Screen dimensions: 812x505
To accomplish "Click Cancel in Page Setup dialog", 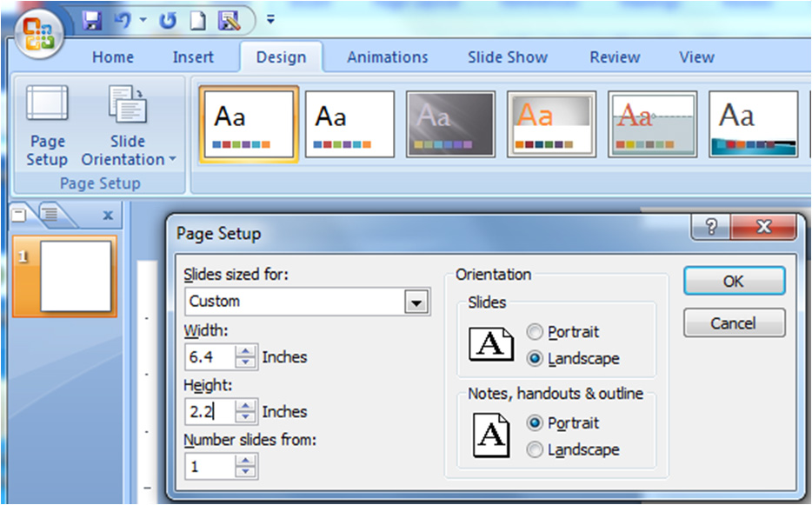I will click(733, 323).
